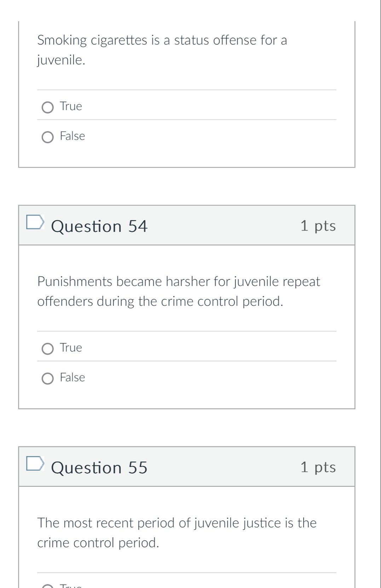The height and width of the screenshot is (588, 381).
Task: Select False radio for smoking status offense
Action: (48, 137)
